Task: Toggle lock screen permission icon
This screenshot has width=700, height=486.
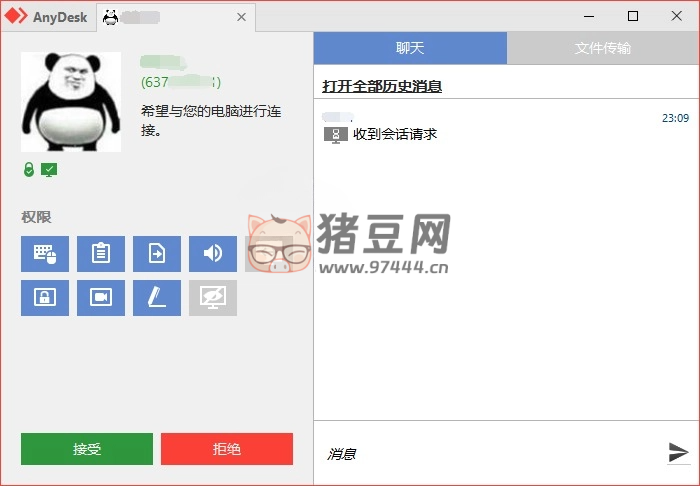Action: click(x=45, y=298)
